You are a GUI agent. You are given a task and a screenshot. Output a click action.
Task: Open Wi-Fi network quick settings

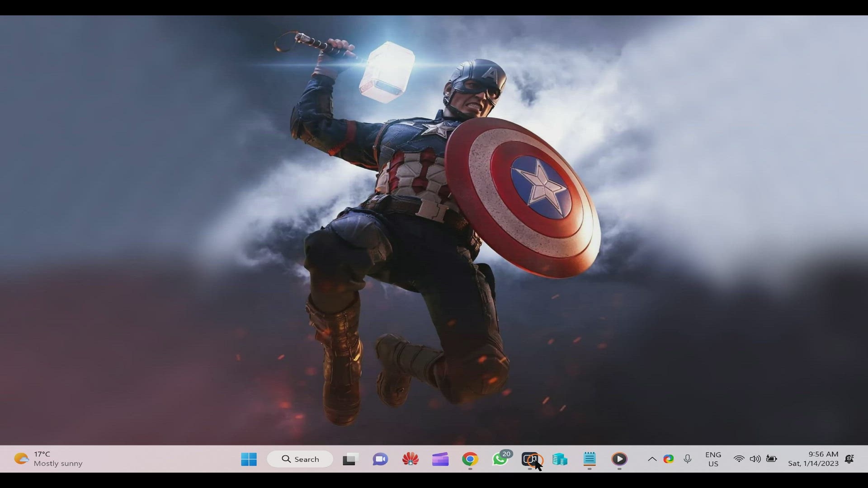pos(739,459)
